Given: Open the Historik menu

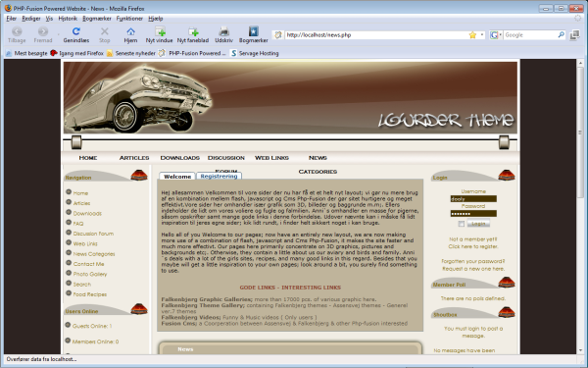Looking at the screenshot, I should pyautogui.click(x=68, y=19).
